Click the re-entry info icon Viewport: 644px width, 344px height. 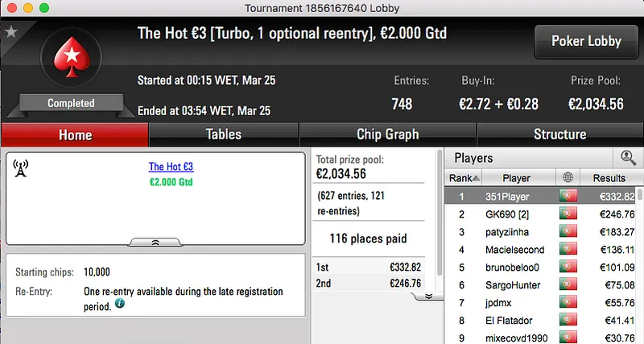tap(119, 304)
